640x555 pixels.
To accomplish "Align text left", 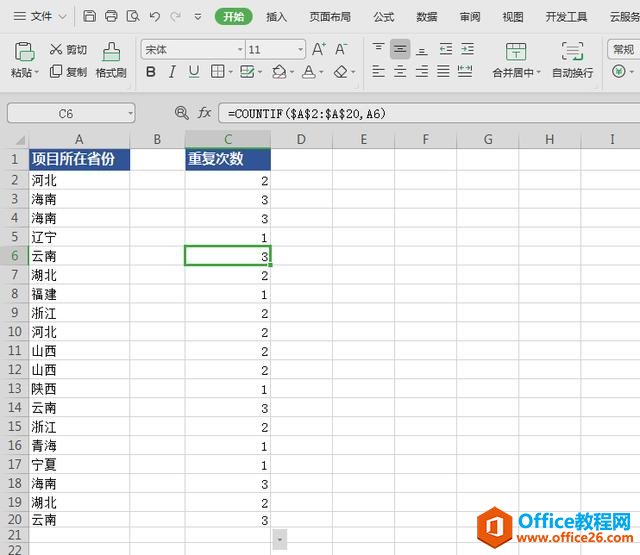I will click(x=378, y=72).
